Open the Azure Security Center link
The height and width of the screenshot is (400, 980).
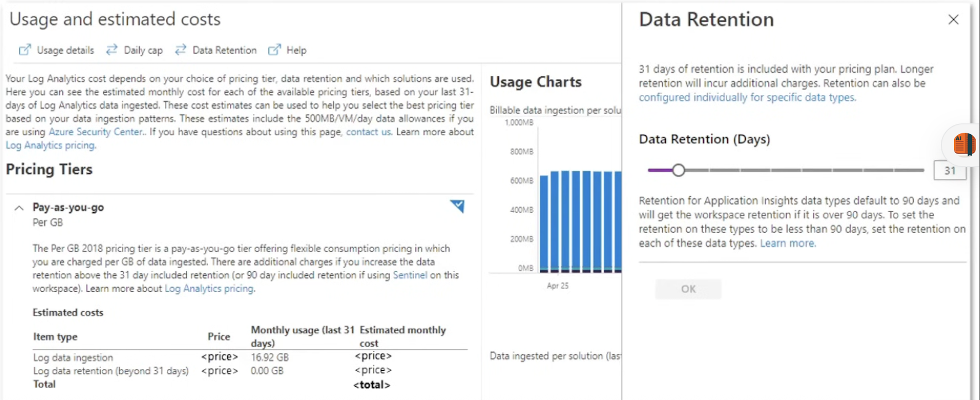pos(96,132)
